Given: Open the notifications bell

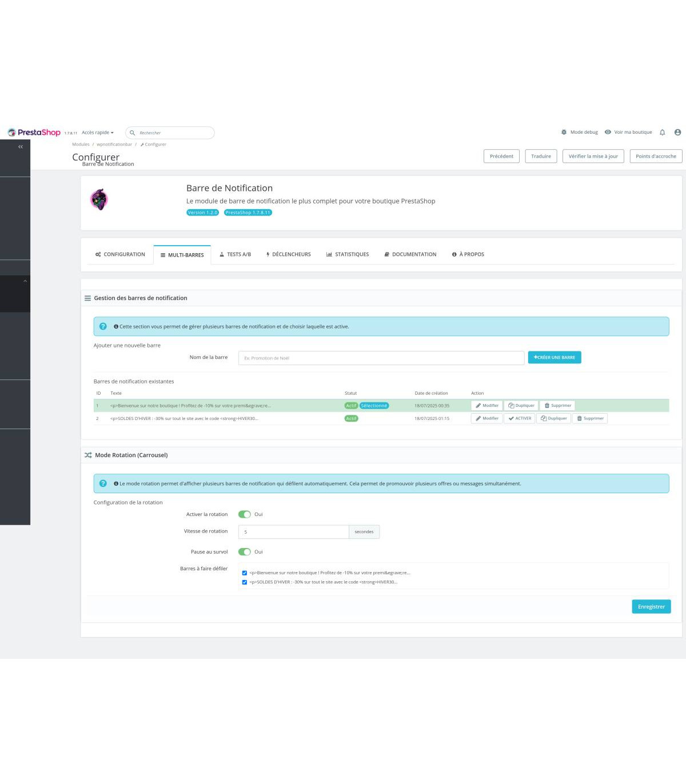Looking at the screenshot, I should pyautogui.click(x=662, y=133).
